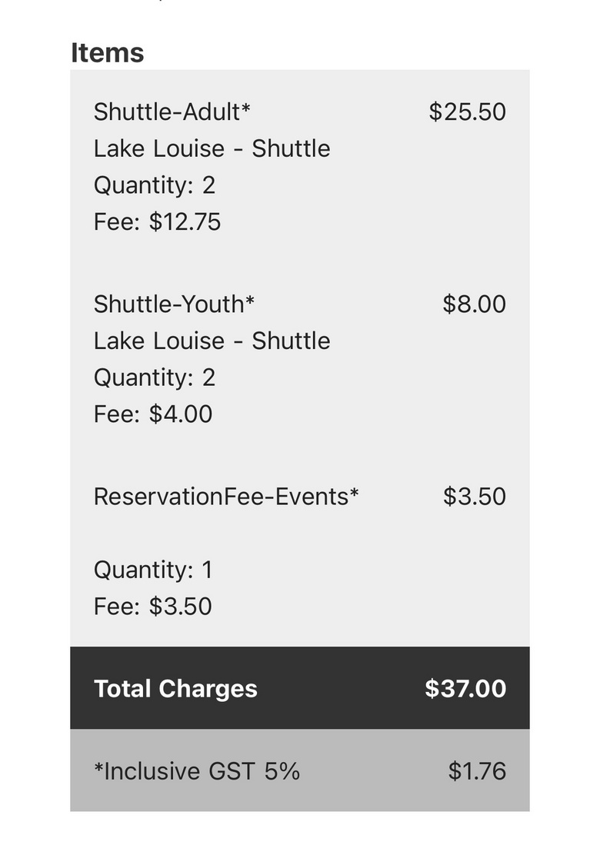600x868 pixels.
Task: Click the Fee: $3.50 line
Action: click(x=153, y=606)
